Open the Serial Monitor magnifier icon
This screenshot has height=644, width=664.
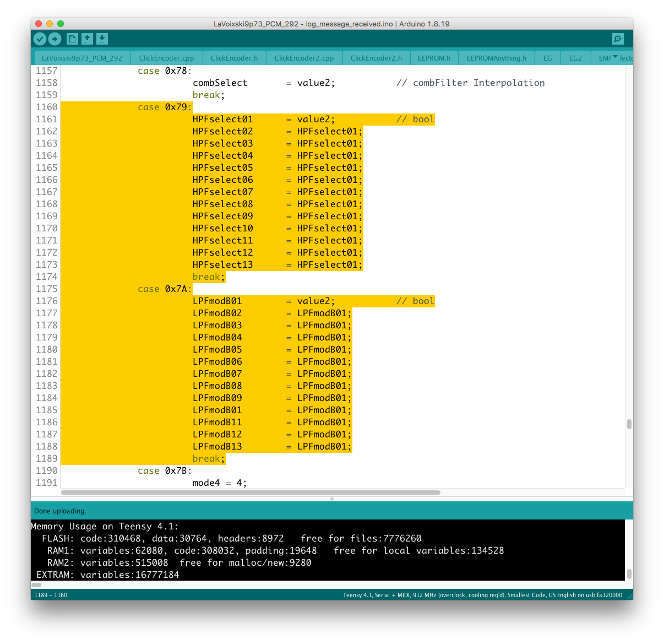coord(618,39)
